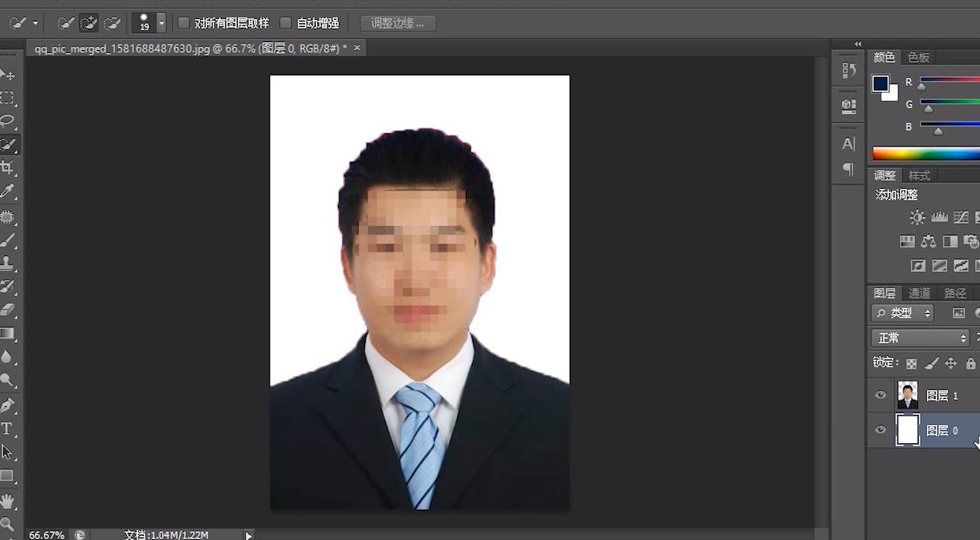Select the 颜色 panel tab
The height and width of the screenshot is (540, 980).
coord(884,57)
